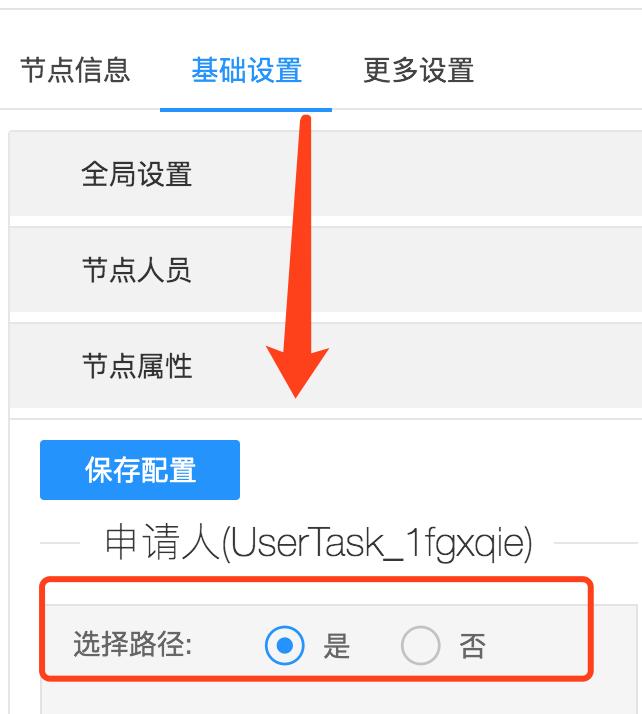Click the 保存配置 button
Screen dimensions: 642x714
(140, 470)
